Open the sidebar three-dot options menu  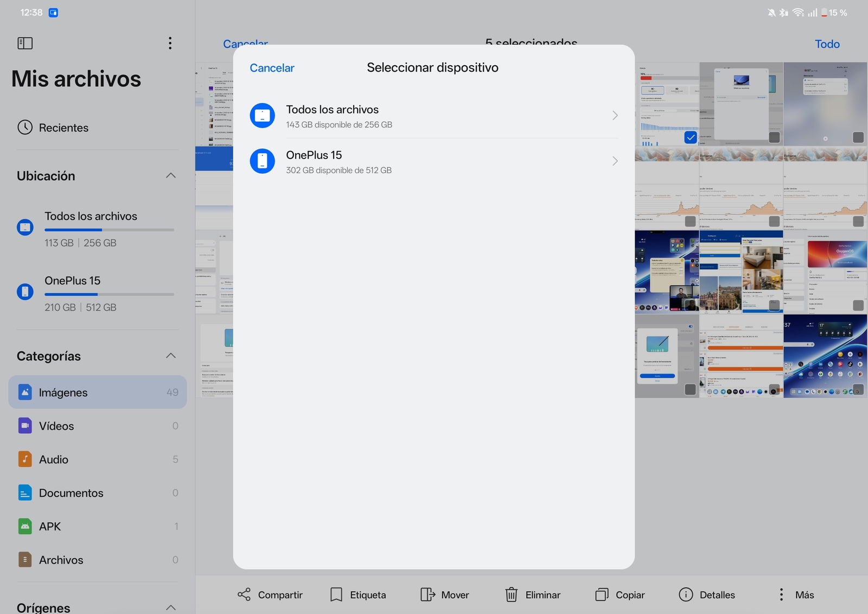[x=170, y=43]
